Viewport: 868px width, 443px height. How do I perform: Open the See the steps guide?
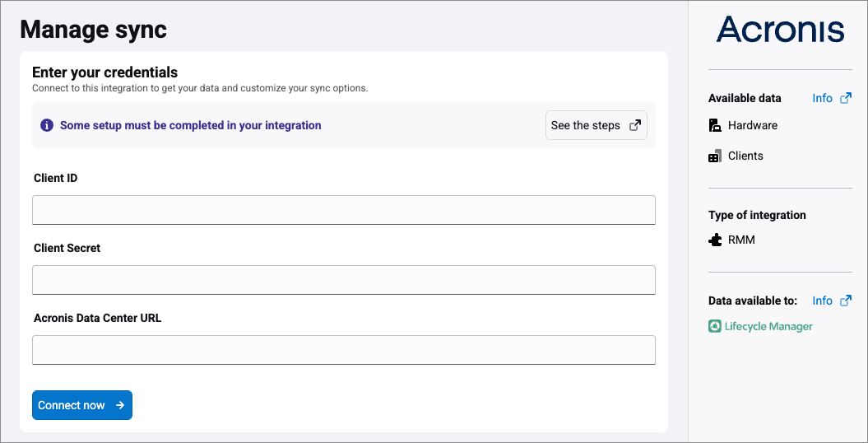coord(596,125)
